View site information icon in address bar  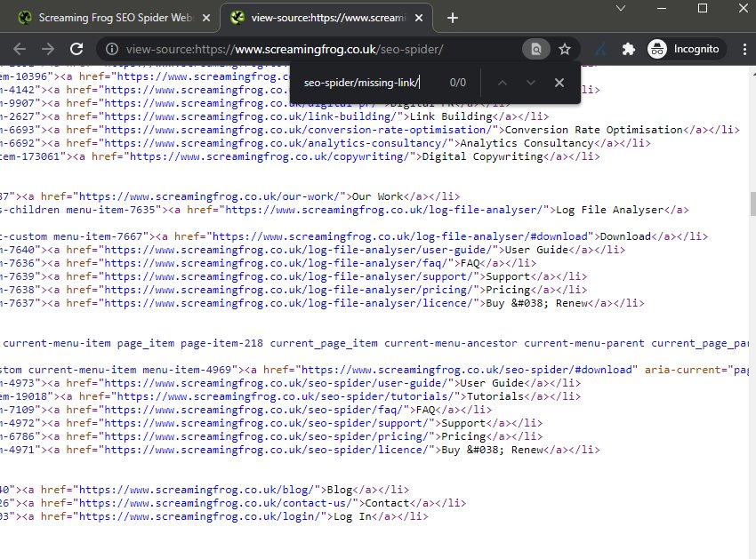[x=112, y=49]
